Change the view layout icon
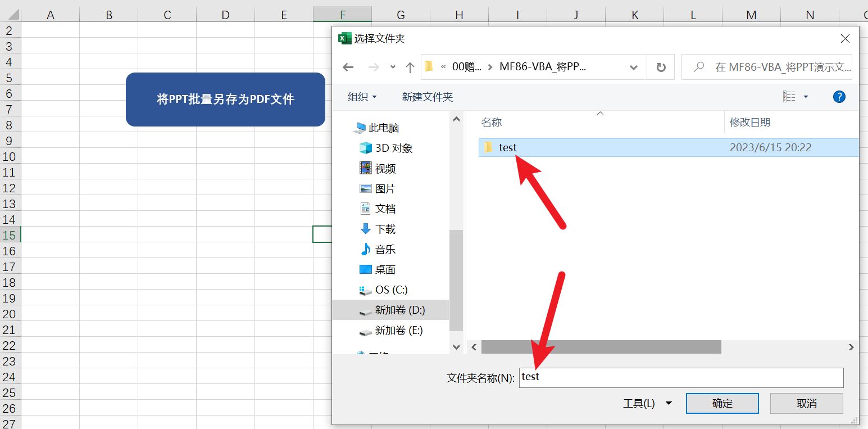Screen dimensions: 868x429 [789, 97]
